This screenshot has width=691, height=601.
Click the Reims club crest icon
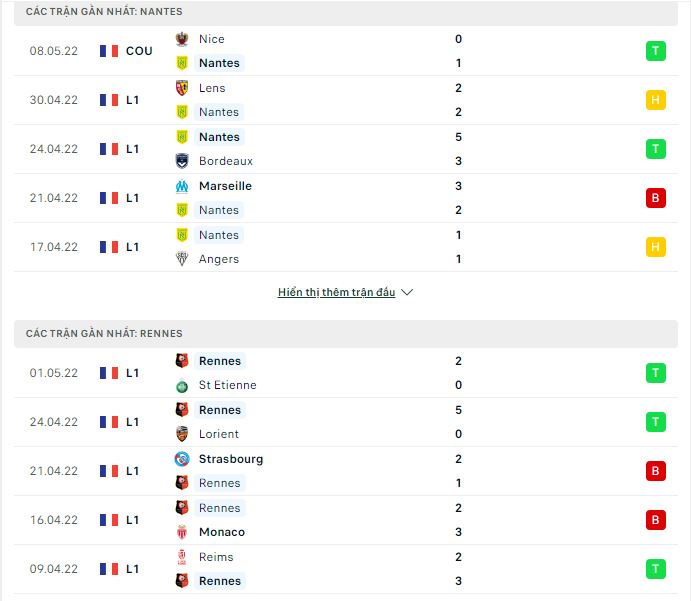tap(182, 557)
